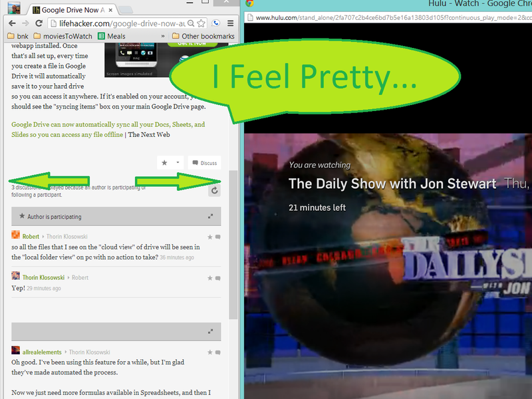532x399 pixels.
Task: Click the 29 minutes ago timestamp
Action: pos(44,289)
